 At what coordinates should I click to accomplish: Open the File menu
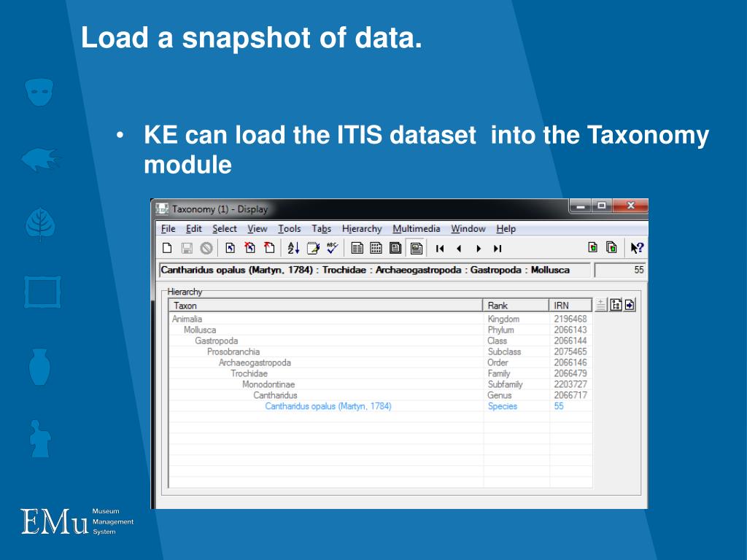(x=169, y=228)
